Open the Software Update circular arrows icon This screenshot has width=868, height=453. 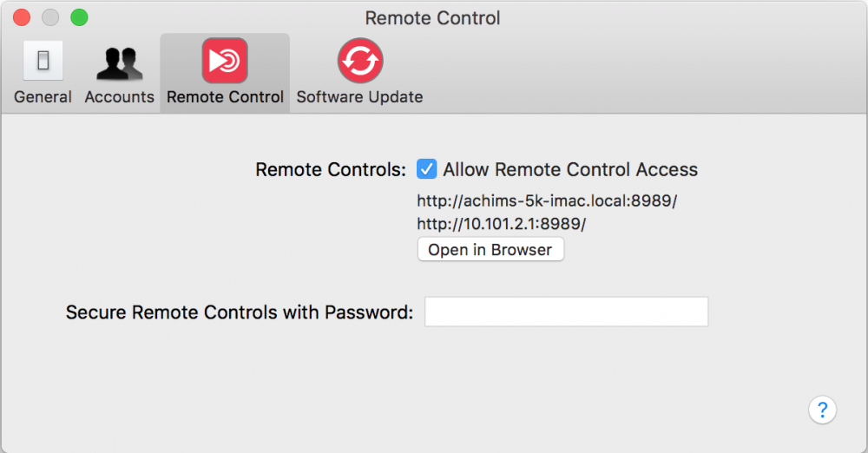point(360,61)
